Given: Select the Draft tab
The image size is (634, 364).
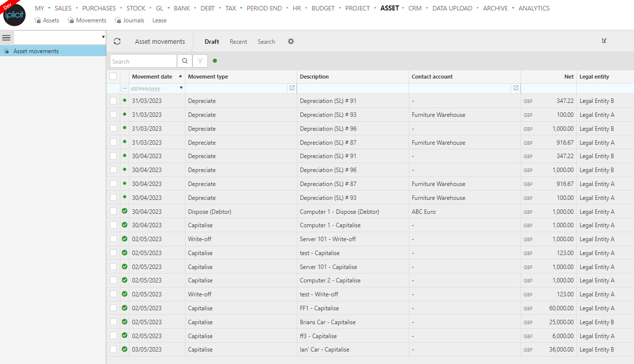Looking at the screenshot, I should [212, 42].
